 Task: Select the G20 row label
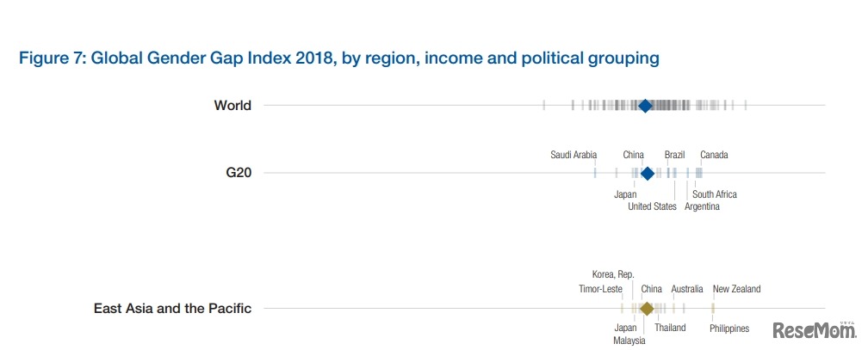pyautogui.click(x=239, y=173)
